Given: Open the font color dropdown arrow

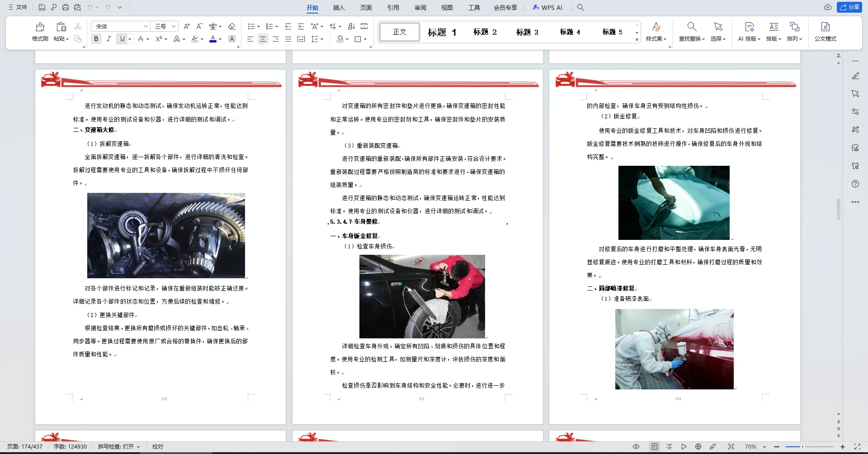Looking at the screenshot, I should [220, 39].
